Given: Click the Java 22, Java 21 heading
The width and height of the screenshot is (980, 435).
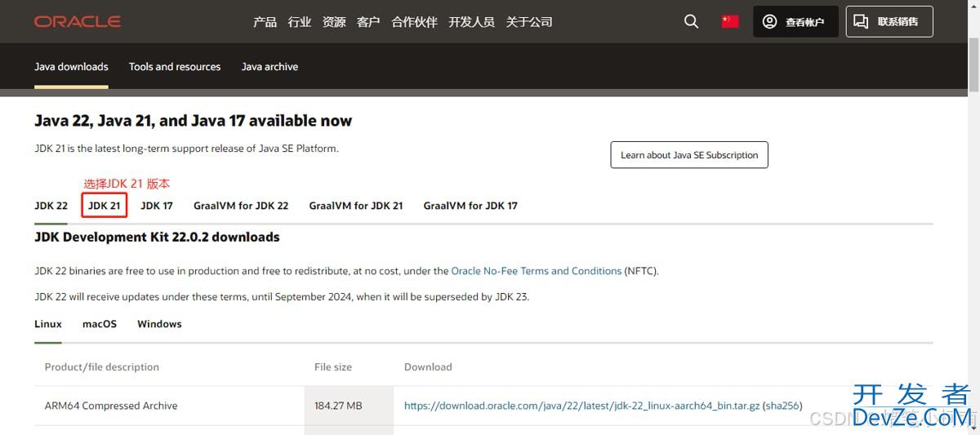Looking at the screenshot, I should pos(193,121).
